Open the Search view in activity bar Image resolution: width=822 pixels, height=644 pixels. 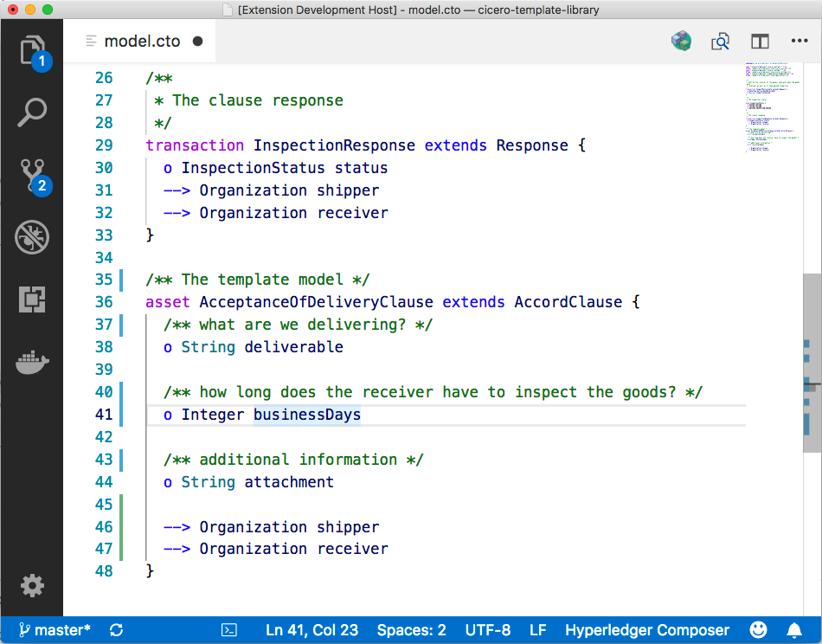coord(32,113)
